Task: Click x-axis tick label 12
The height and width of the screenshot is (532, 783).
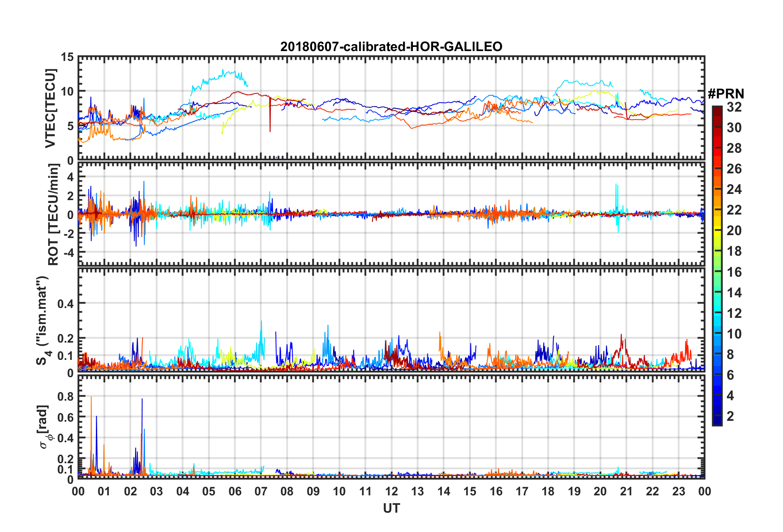Action: [391, 491]
